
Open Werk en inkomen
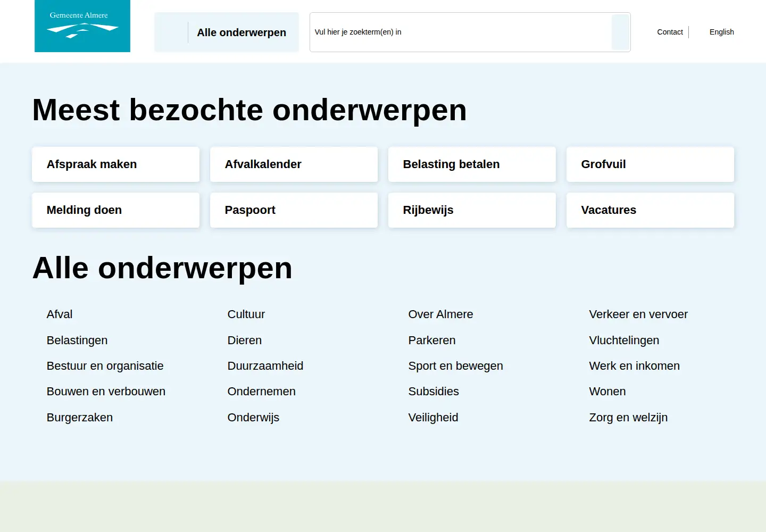(635, 366)
